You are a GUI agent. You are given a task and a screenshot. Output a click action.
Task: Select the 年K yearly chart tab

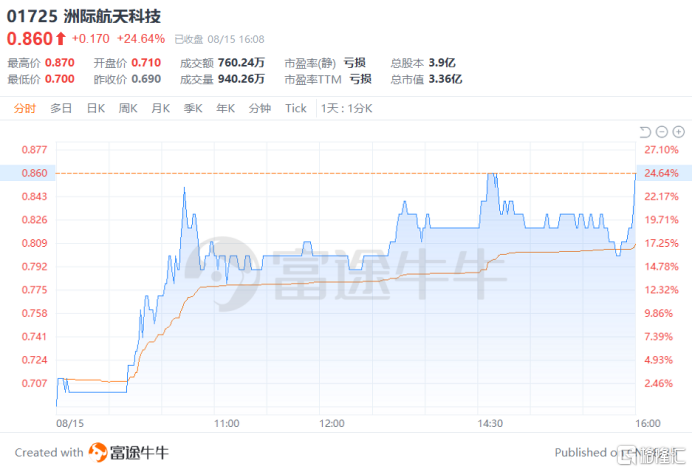click(226, 108)
